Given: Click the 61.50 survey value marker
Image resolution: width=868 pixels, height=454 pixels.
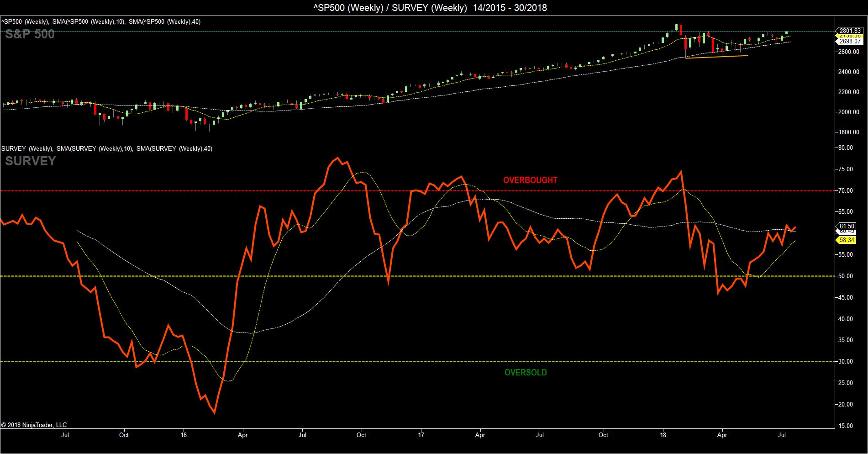Looking at the screenshot, I should pos(847,226).
